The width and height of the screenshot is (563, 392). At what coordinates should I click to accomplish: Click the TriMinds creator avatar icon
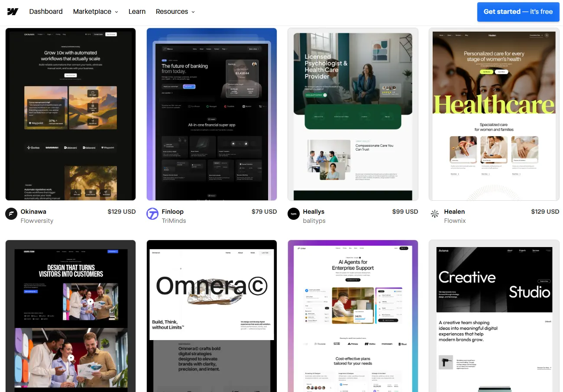tap(152, 214)
